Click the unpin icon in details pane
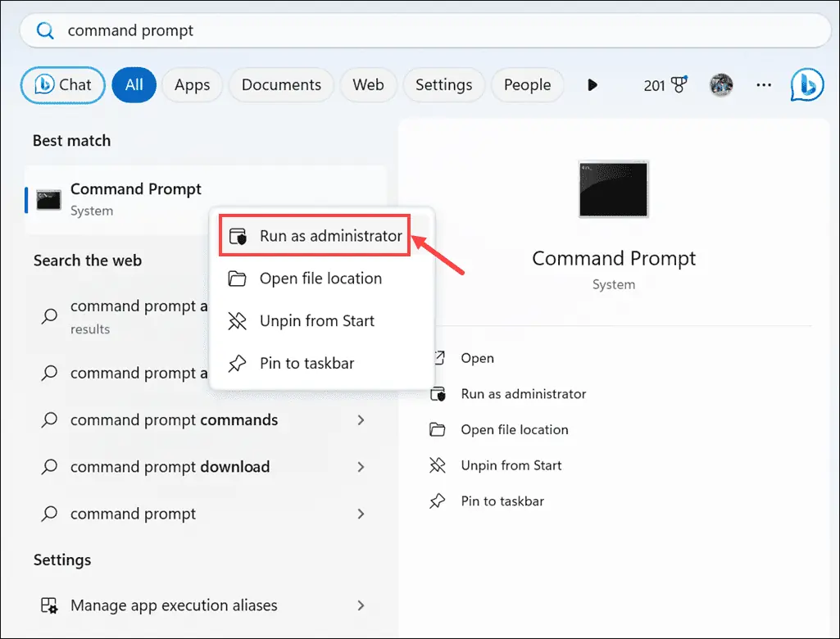840x639 pixels. point(437,465)
